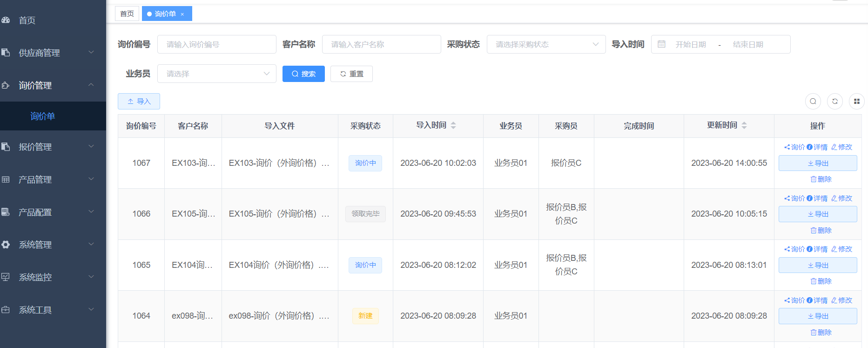The height and width of the screenshot is (348, 868).
Task: Expand the 产品管理 sidebar menu
Action: 53,179
